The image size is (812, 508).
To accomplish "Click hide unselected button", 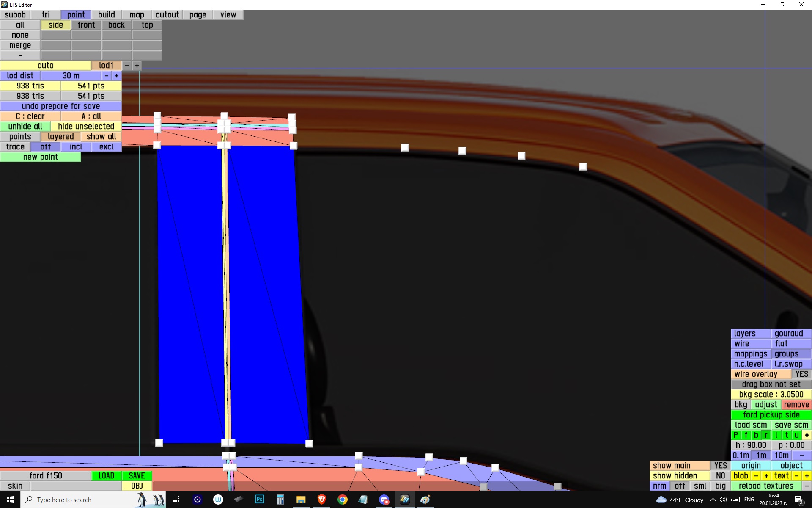I will (86, 127).
